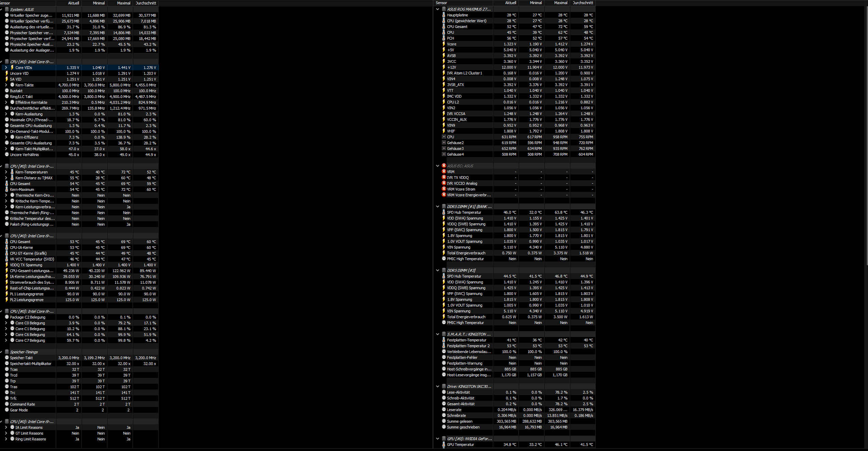This screenshot has width=868, height=451.
Task: Collapse the ASUS ROG MAXIMUS Z7 group
Action: click(437, 9)
